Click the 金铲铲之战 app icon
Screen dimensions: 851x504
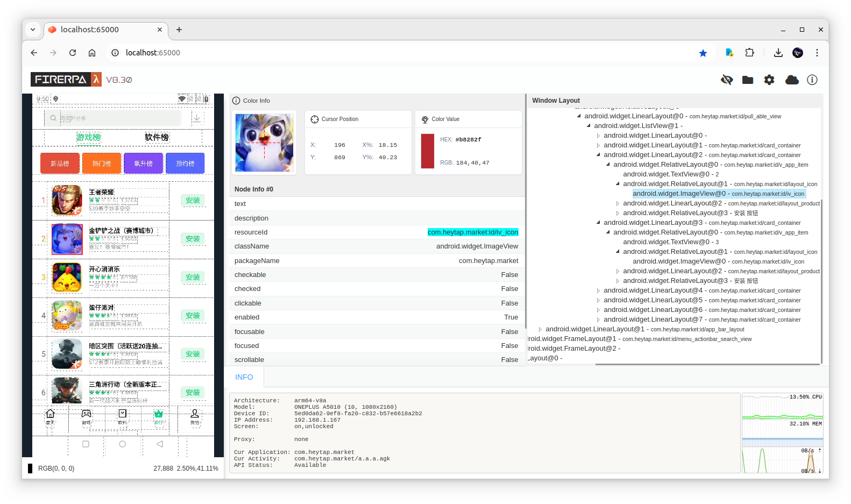point(67,239)
